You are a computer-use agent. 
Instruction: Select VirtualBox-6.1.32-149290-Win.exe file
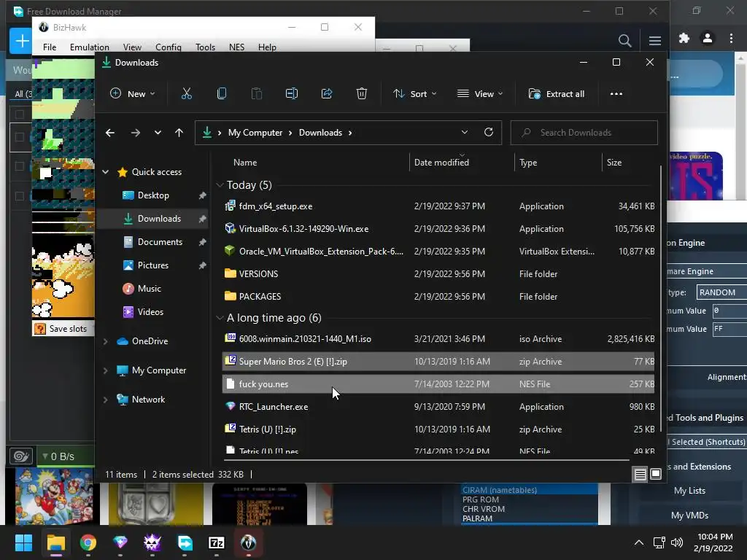pyautogui.click(x=438, y=228)
